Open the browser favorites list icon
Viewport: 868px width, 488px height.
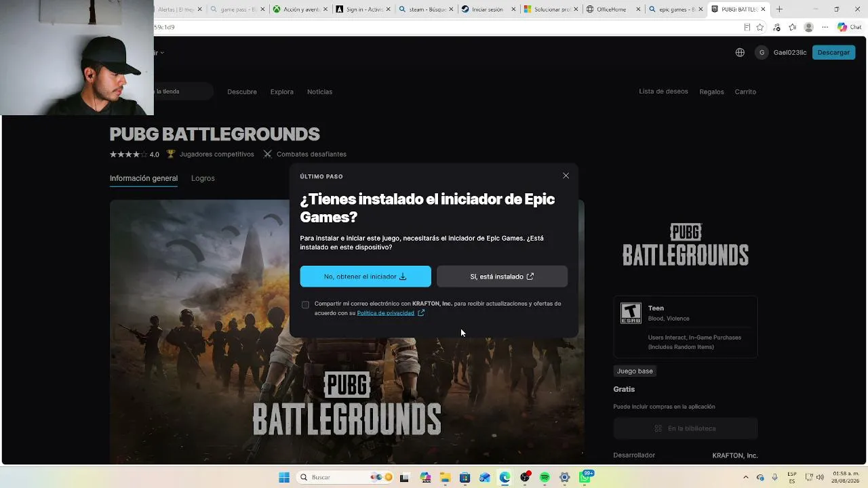(x=793, y=27)
